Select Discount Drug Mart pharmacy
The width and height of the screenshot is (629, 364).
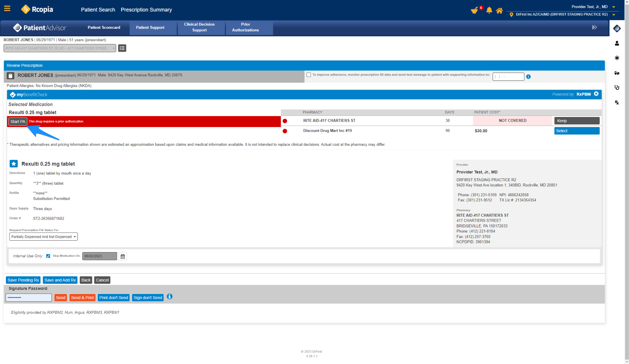point(577,131)
